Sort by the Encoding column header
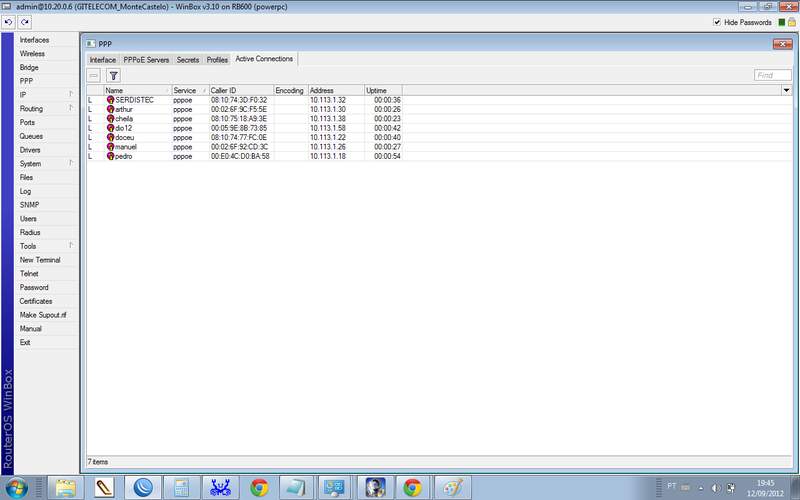Image resolution: width=800 pixels, height=500 pixels. coord(291,90)
